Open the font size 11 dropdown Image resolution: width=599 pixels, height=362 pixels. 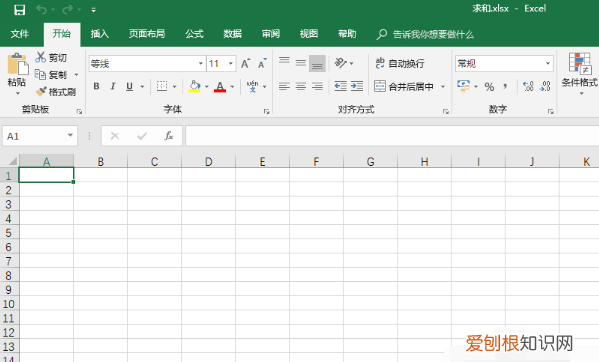click(231, 63)
